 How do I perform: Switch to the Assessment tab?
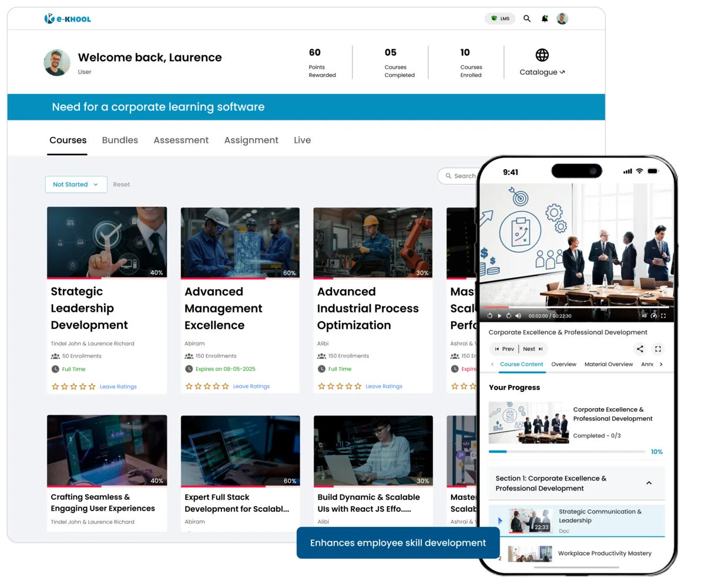point(181,140)
